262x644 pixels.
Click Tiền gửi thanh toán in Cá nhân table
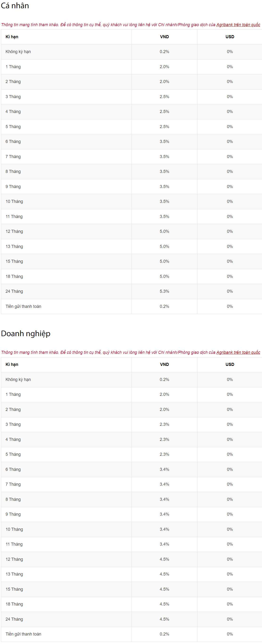(23, 306)
